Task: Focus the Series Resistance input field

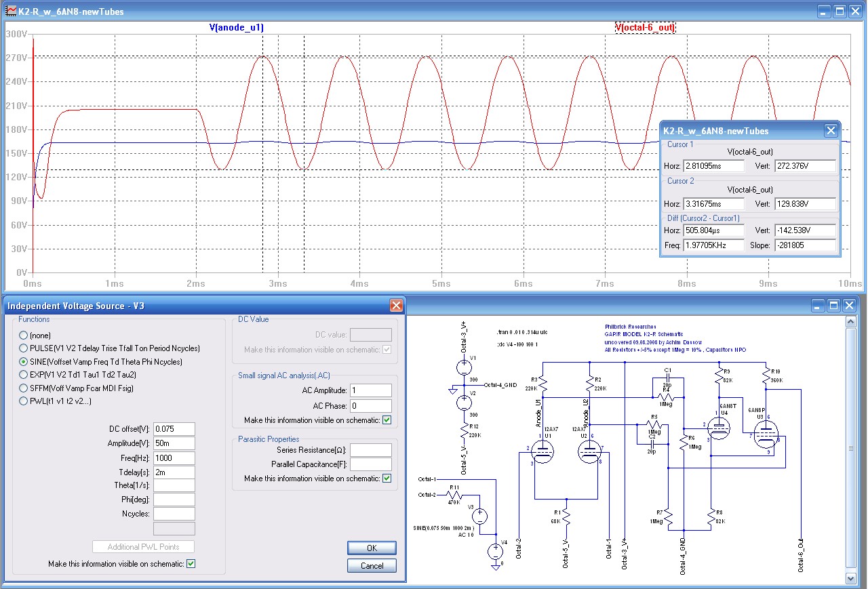Action: coord(371,450)
